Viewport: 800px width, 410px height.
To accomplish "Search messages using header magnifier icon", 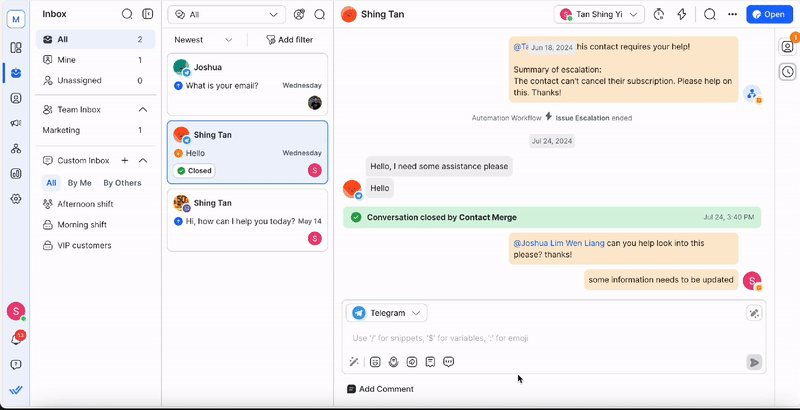I will (x=709, y=14).
